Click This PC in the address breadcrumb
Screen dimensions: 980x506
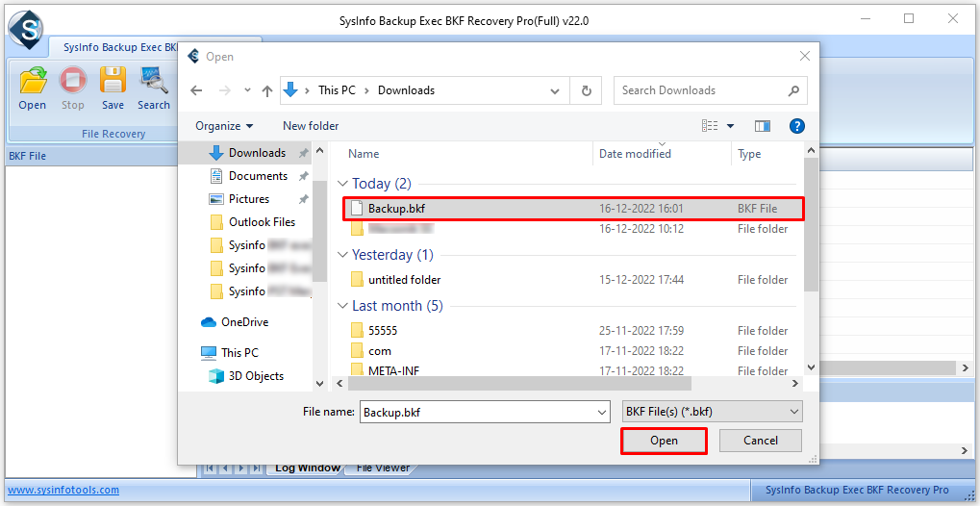(337, 90)
